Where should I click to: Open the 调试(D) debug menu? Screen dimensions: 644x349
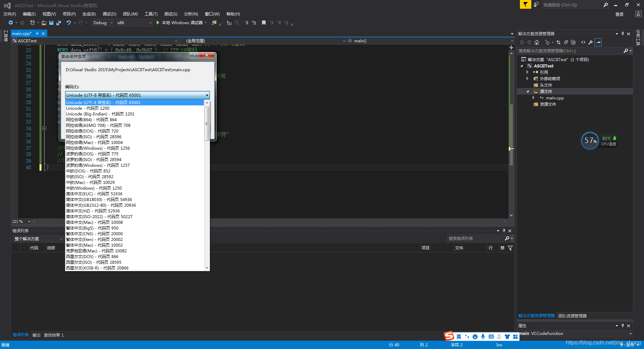coord(109,14)
